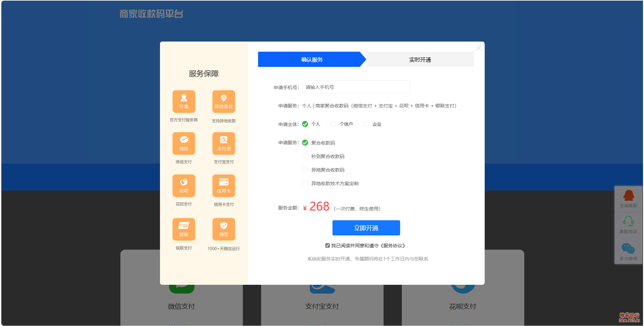Select the 企业 applicant type
This screenshot has width=644, height=326.
366,124
